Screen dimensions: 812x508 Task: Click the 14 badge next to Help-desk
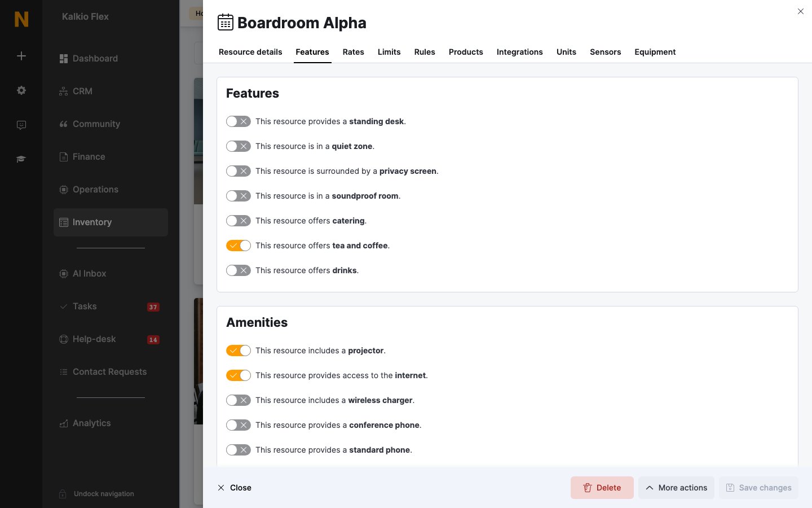pos(153,340)
